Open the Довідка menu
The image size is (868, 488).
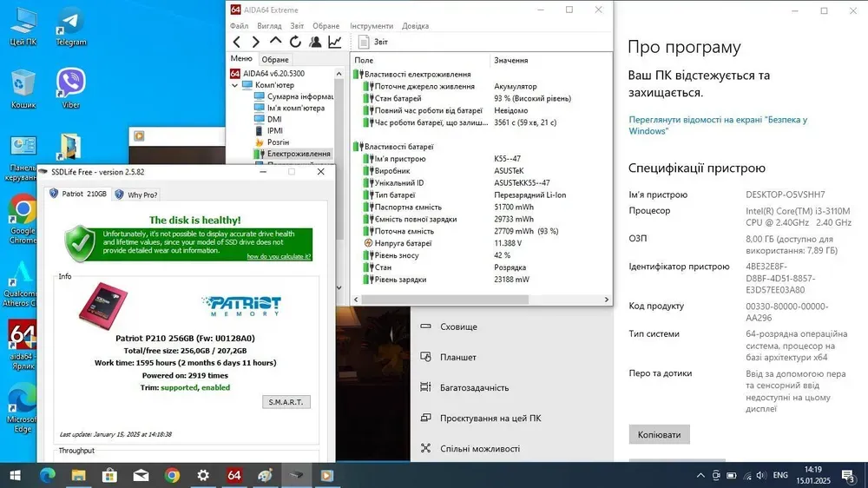point(415,26)
